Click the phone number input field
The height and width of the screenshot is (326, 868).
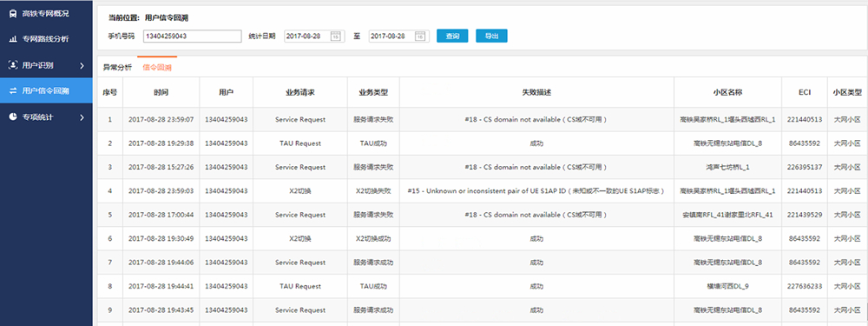[x=192, y=36]
